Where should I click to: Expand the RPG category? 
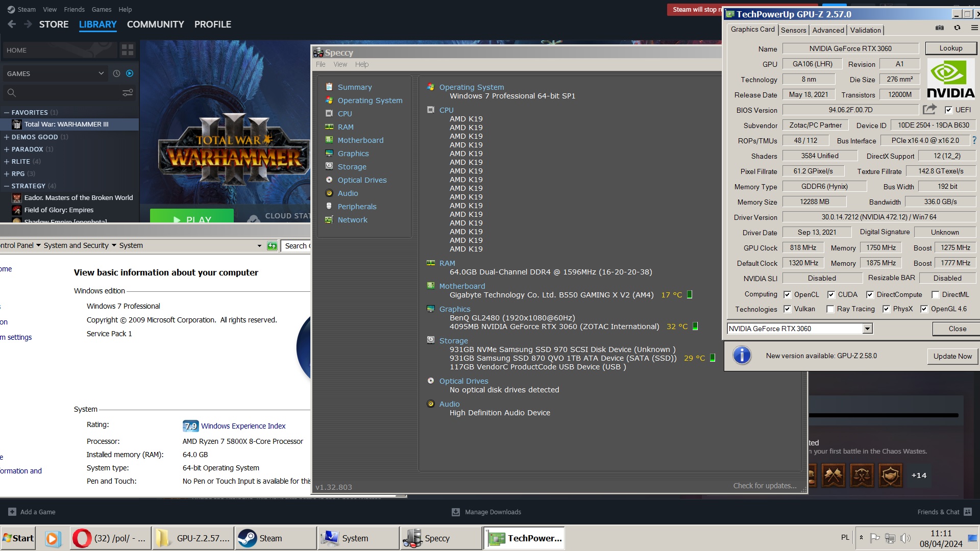click(7, 173)
